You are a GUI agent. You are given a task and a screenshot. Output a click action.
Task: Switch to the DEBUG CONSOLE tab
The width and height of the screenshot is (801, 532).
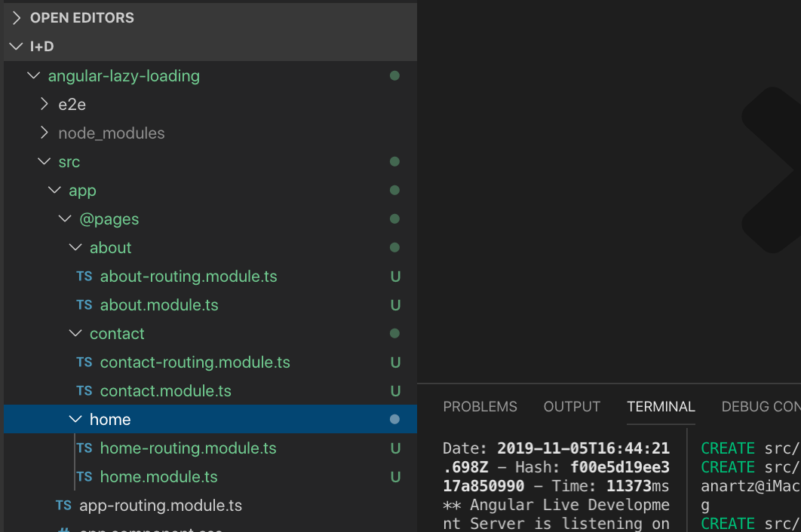point(762,407)
